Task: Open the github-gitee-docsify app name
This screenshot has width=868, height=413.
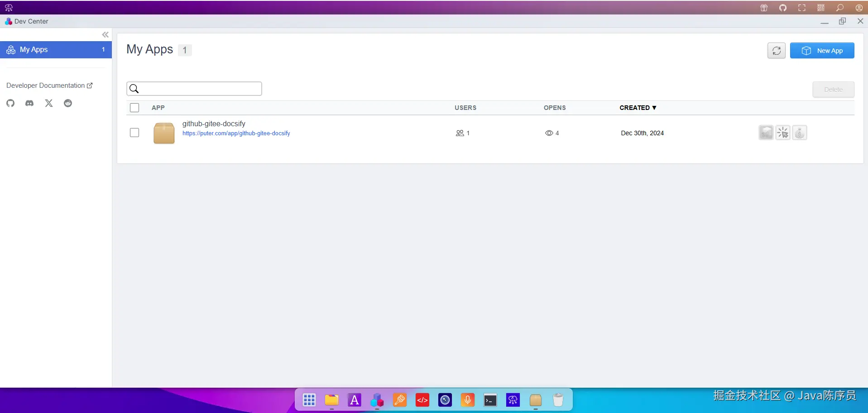Action: coord(214,123)
